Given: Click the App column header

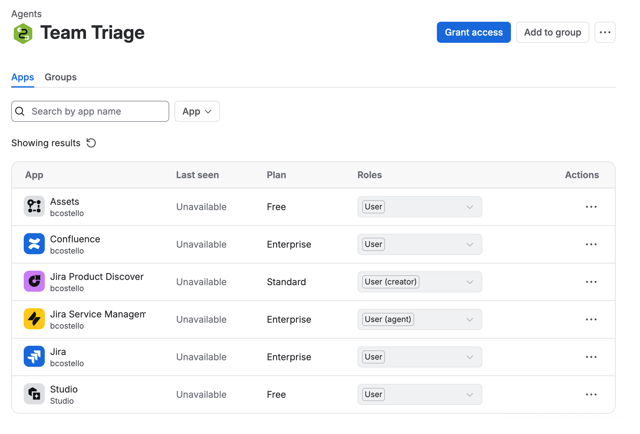Looking at the screenshot, I should coord(34,175).
